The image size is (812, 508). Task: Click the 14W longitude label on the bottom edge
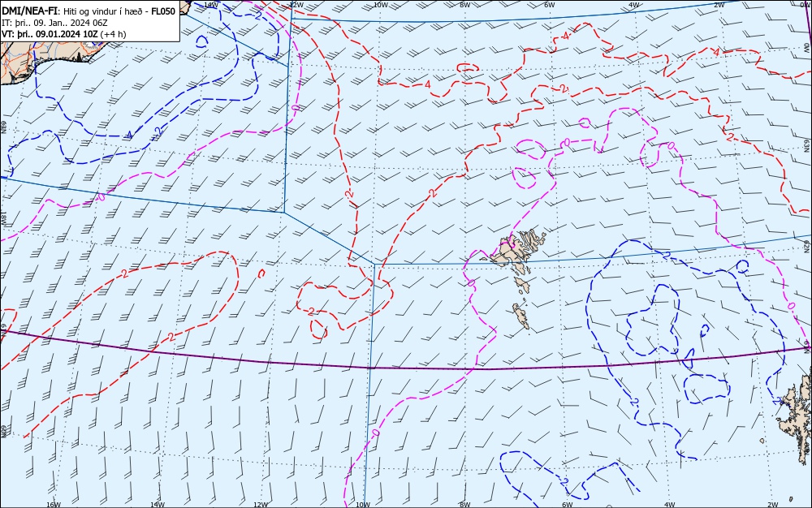point(158,505)
